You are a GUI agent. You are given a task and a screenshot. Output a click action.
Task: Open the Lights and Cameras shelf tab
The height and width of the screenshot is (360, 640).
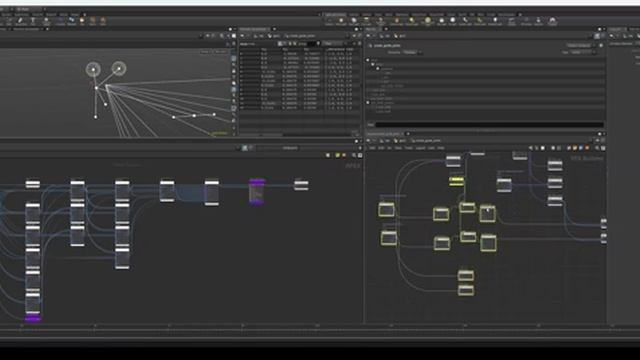click(x=336, y=14)
